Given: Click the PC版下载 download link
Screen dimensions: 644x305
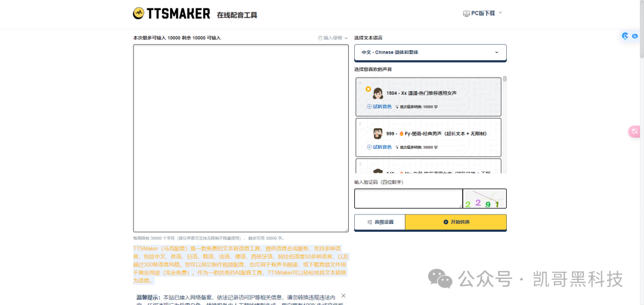Looking at the screenshot, I should pos(483,13).
